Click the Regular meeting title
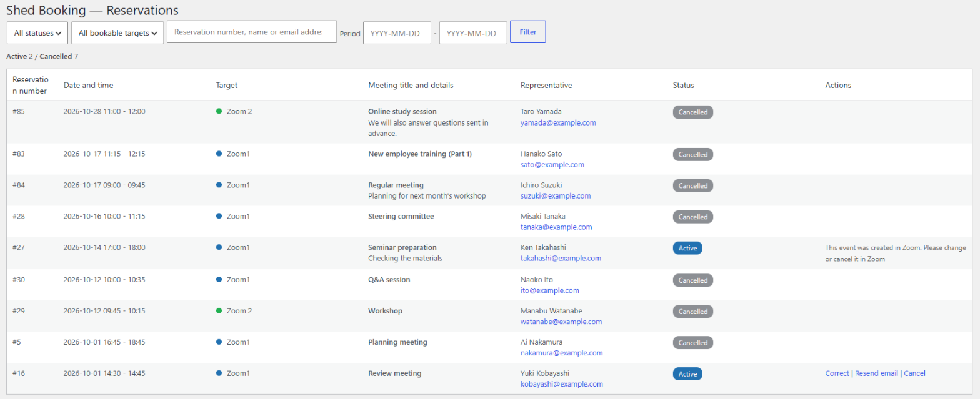 (x=396, y=185)
